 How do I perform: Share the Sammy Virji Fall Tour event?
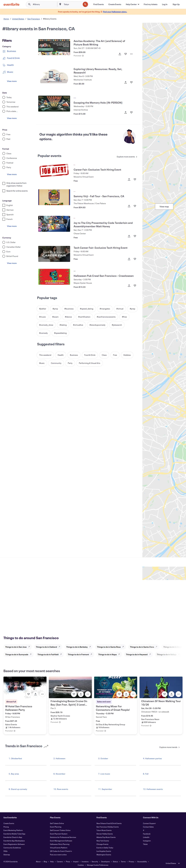tap(129, 206)
